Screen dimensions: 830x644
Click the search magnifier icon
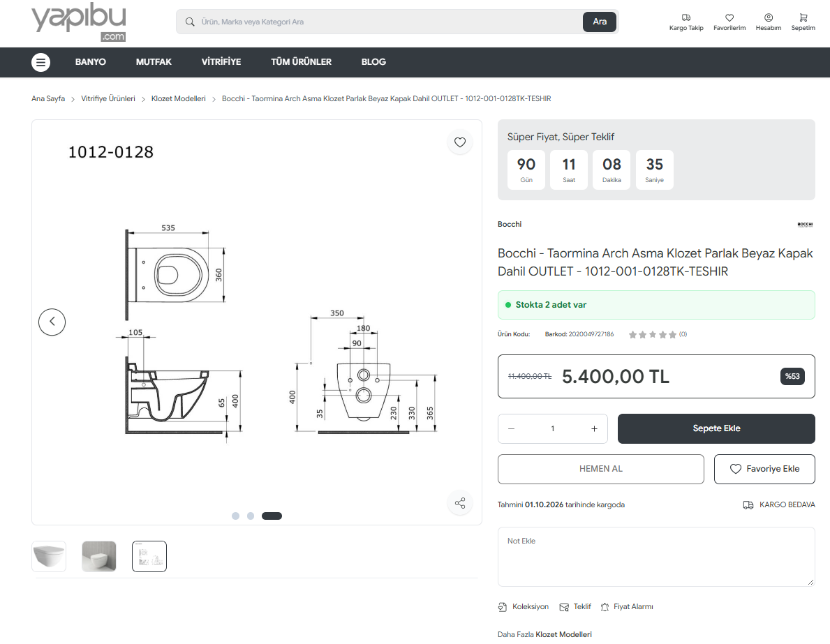[189, 22]
